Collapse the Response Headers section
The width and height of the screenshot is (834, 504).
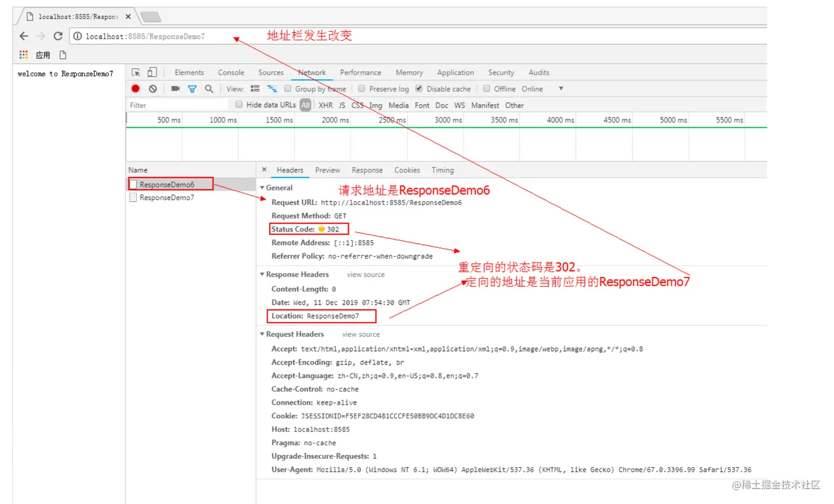[262, 275]
